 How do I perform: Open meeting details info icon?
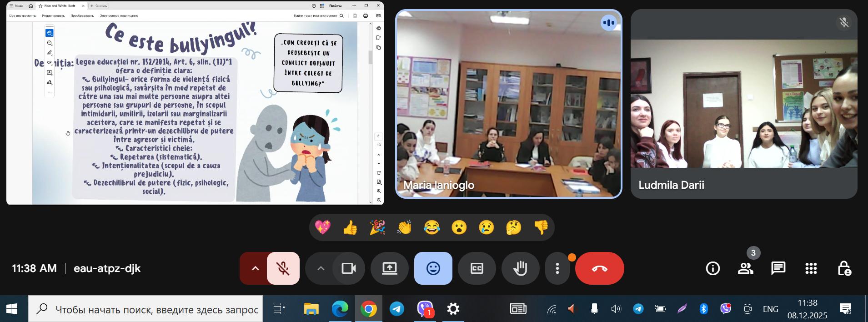coord(712,268)
